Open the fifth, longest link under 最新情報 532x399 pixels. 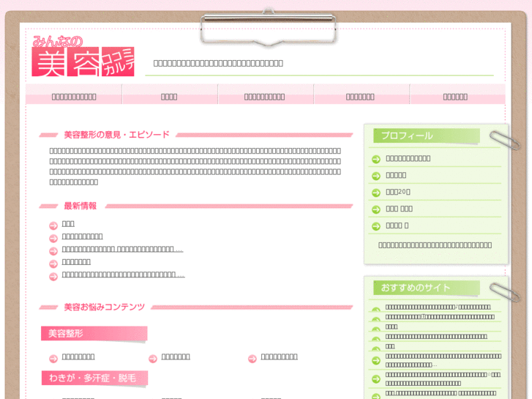point(124,275)
